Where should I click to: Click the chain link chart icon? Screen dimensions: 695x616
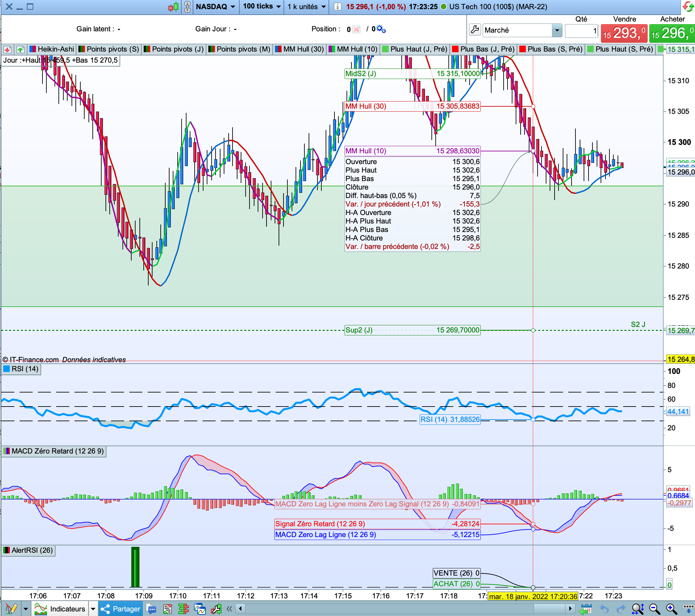(187, 7)
